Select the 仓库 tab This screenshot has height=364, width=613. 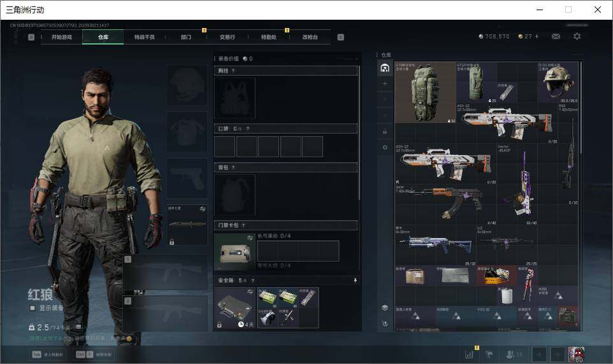pyautogui.click(x=103, y=37)
